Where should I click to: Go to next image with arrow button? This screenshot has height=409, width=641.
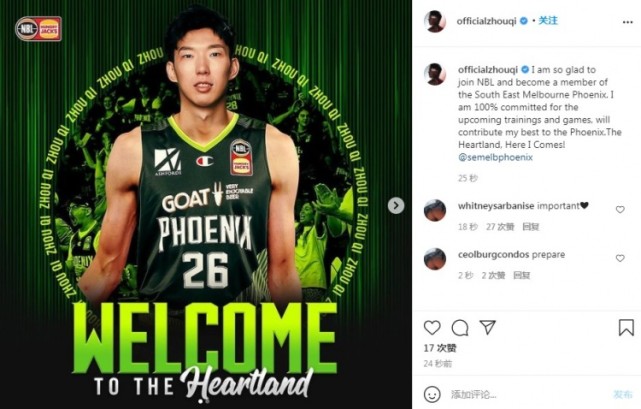[396, 206]
